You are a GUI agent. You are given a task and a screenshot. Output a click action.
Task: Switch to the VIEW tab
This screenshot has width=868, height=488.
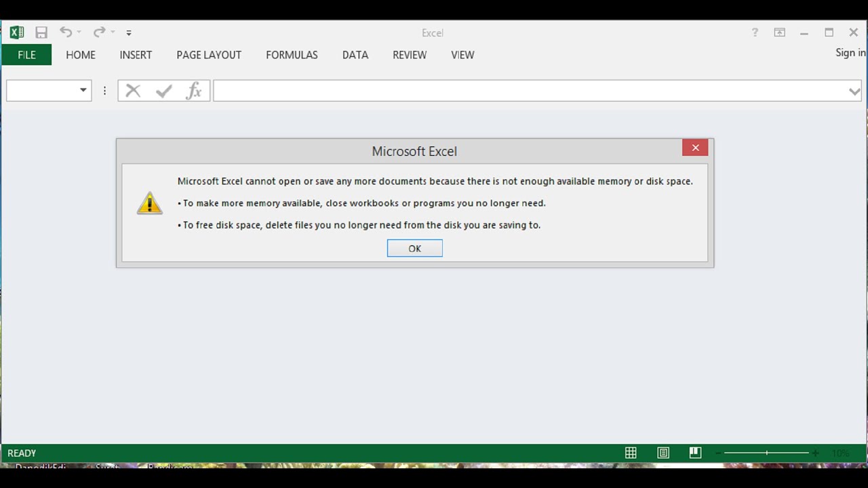[x=462, y=55]
